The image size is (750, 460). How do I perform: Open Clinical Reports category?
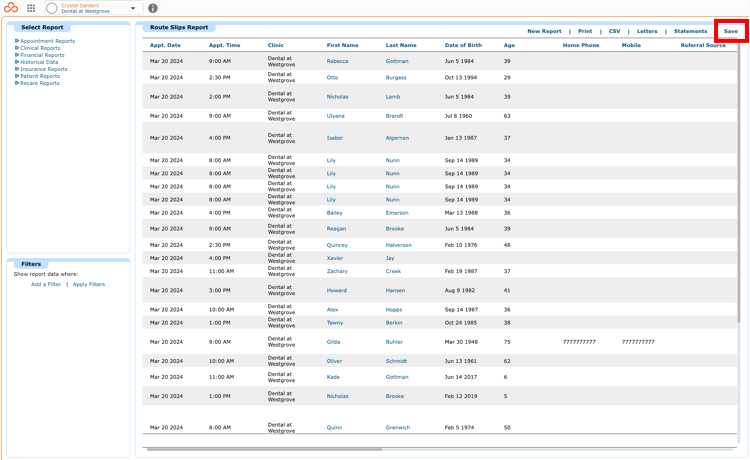tap(40, 48)
